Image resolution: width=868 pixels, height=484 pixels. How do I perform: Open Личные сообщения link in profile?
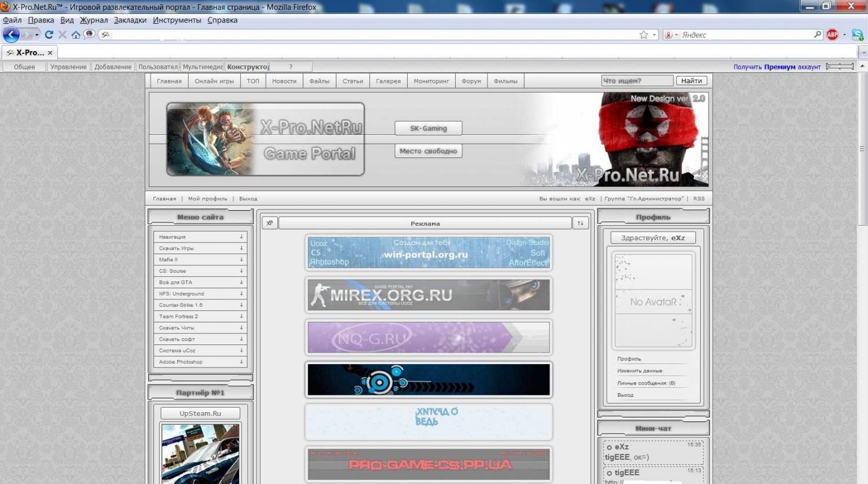tap(646, 383)
